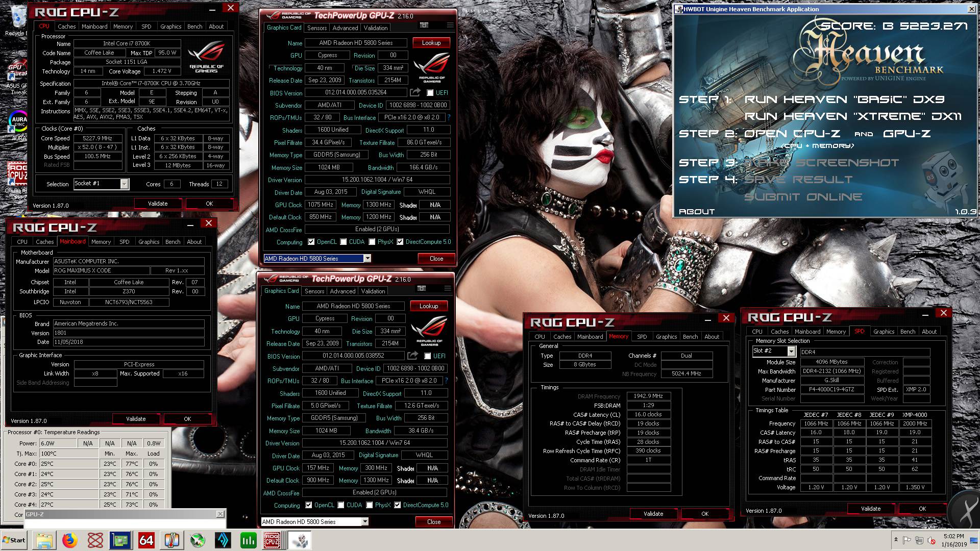Toggle PhysX checkbox in bottom GPU-Z
The width and height of the screenshot is (980, 551).
(x=369, y=505)
